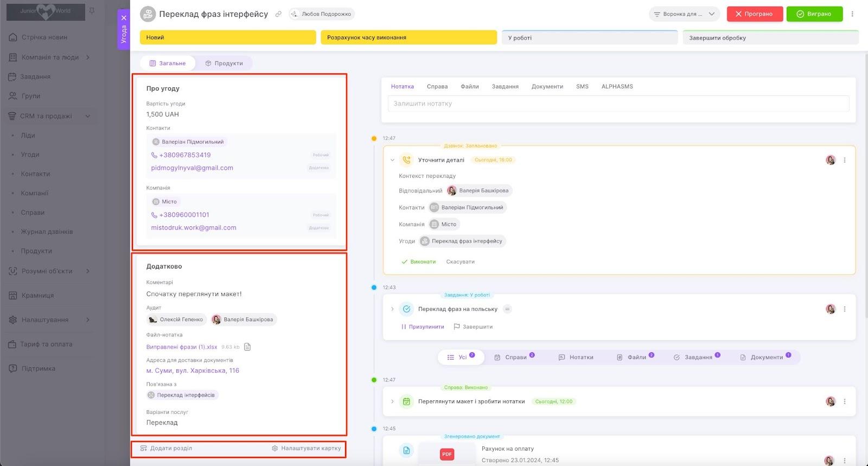Open related deal Переклад інтерфейсів

182,395
